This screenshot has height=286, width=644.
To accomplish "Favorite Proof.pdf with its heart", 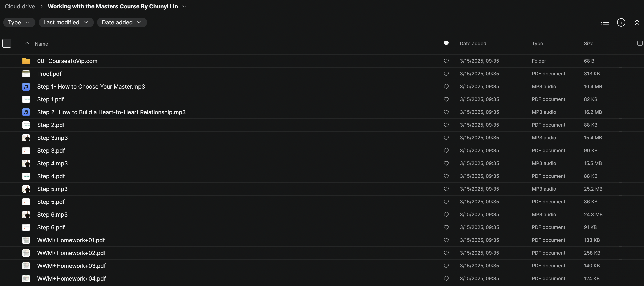I will pyautogui.click(x=446, y=74).
